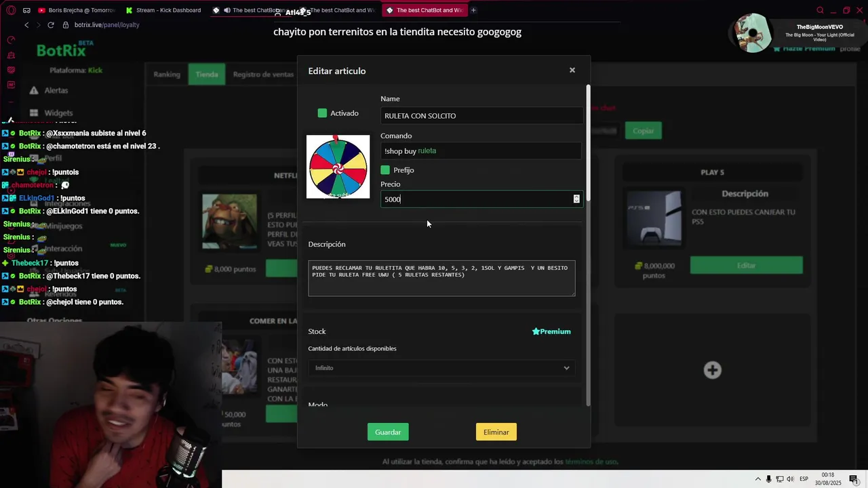
Task: Click the browser search tabs magnifier
Action: (x=820, y=10)
